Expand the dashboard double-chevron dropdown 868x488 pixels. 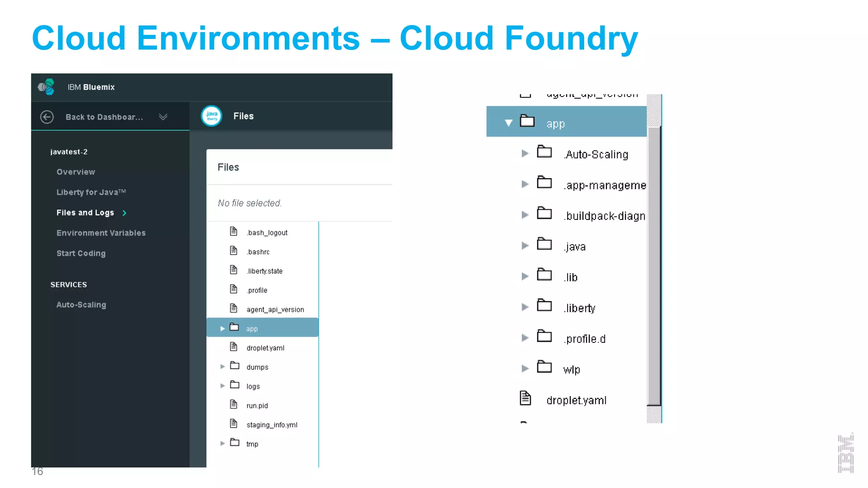(163, 116)
